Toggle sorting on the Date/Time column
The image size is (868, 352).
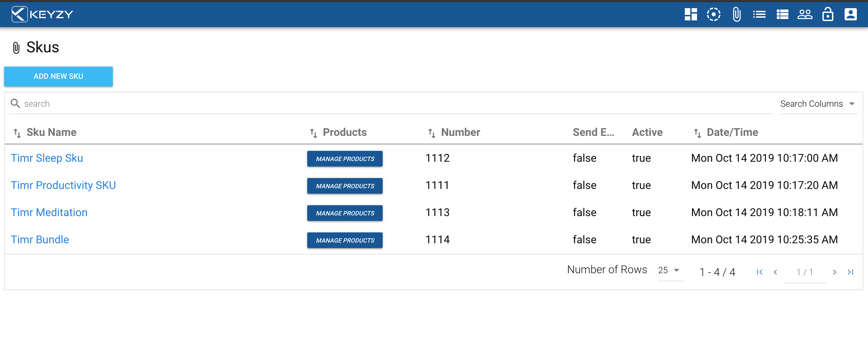point(697,133)
